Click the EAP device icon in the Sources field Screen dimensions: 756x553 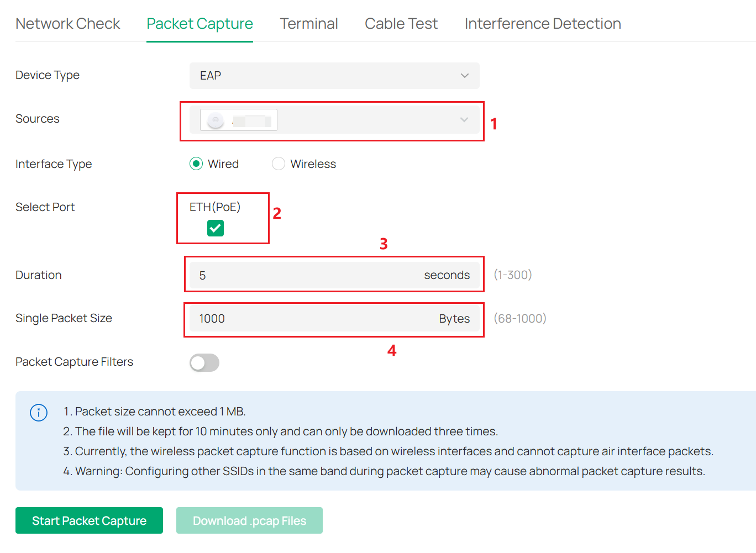[215, 119]
